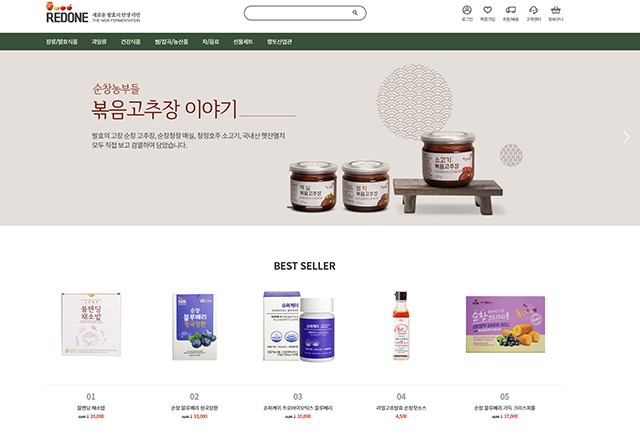
Task: Open the Crispy Grain Roll product image
Action: 505,324
